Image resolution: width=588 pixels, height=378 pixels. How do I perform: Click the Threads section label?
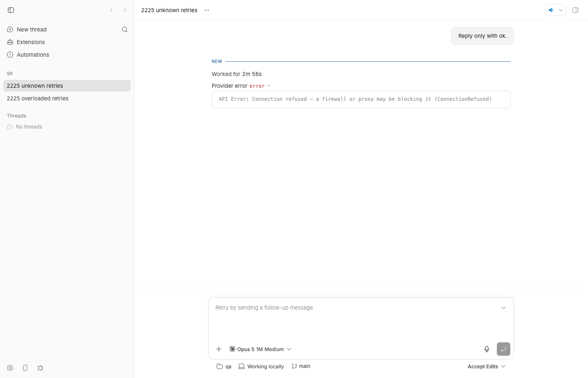[16, 116]
